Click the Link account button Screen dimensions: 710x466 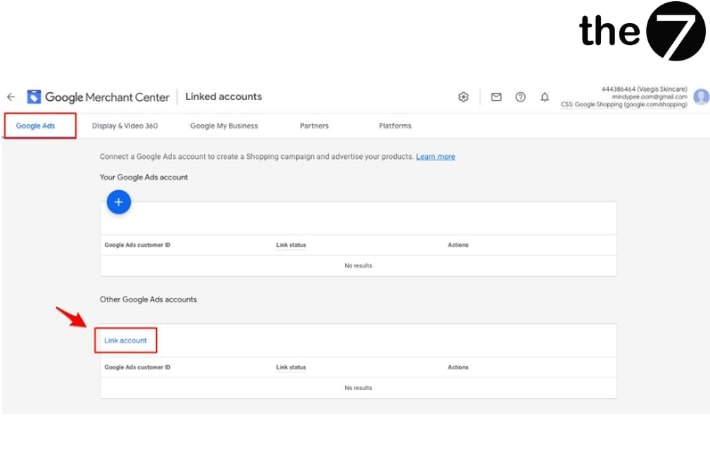tap(125, 341)
